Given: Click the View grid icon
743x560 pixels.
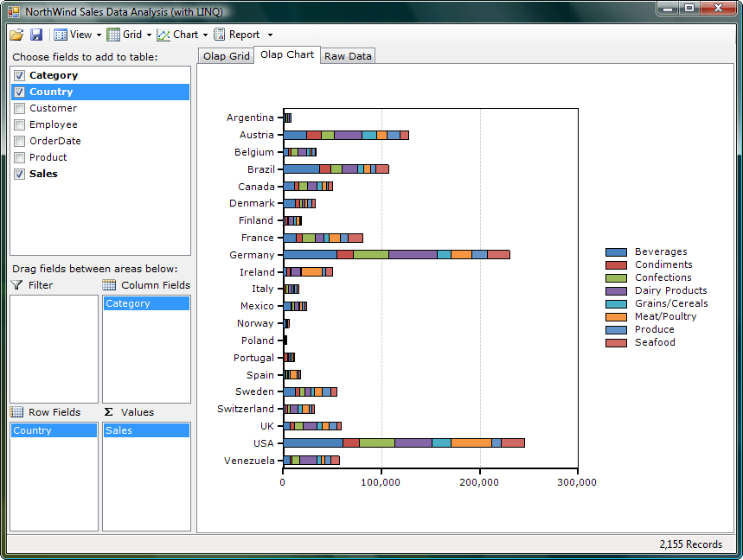Looking at the screenshot, I should click(61, 35).
